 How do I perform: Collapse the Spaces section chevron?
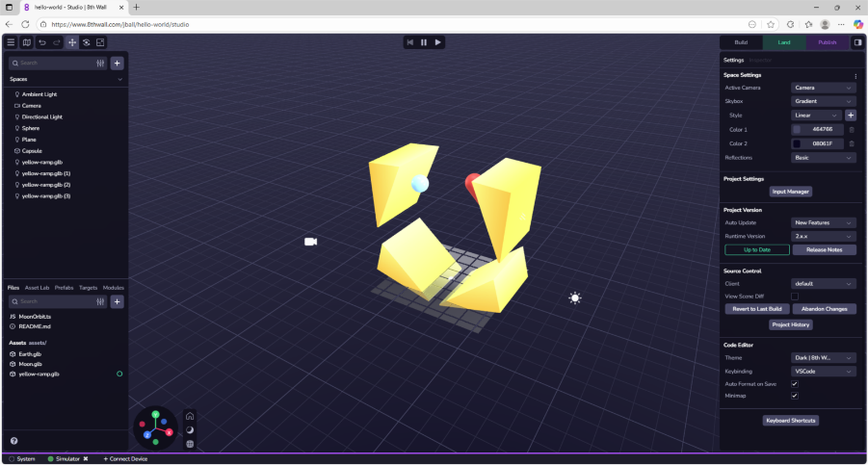click(x=120, y=79)
